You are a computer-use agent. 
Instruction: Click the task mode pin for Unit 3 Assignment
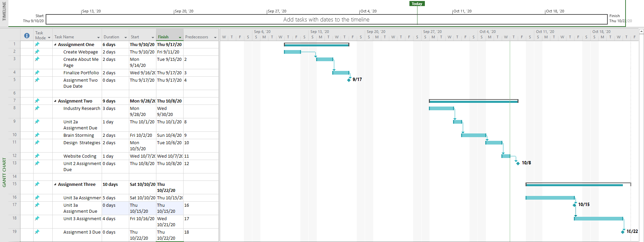point(37,218)
